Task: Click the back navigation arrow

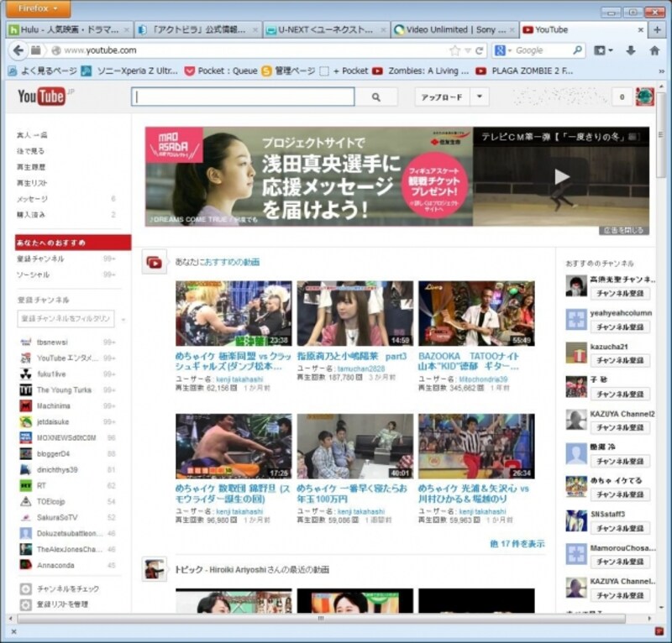Action: click(x=17, y=50)
